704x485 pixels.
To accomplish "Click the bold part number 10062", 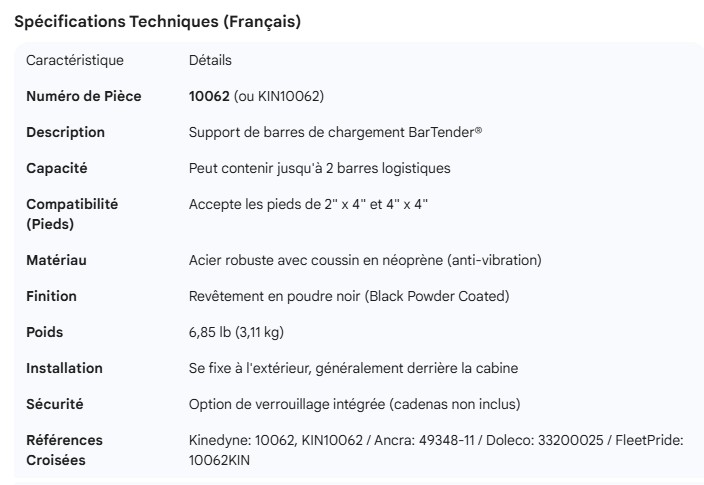I will point(209,96).
